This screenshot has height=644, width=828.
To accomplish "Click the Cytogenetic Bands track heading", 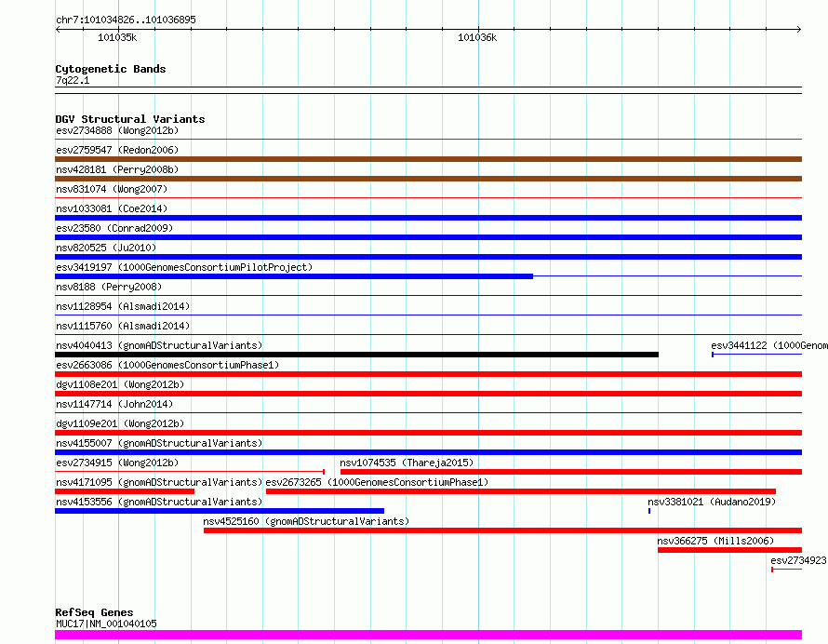I will 111,69.
